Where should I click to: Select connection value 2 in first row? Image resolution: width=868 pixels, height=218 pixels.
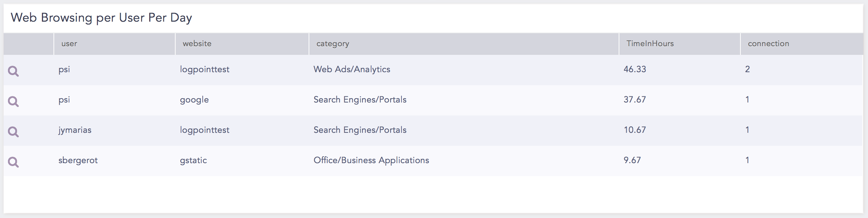(747, 69)
